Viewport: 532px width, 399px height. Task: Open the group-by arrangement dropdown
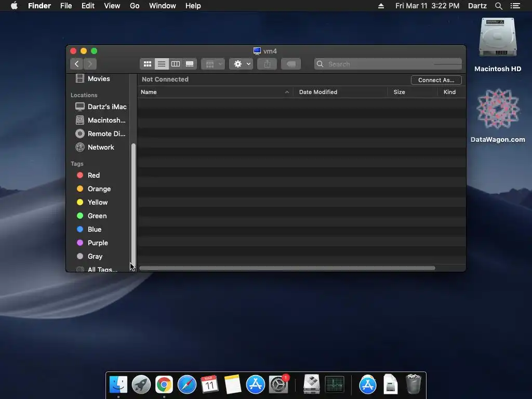tap(213, 64)
